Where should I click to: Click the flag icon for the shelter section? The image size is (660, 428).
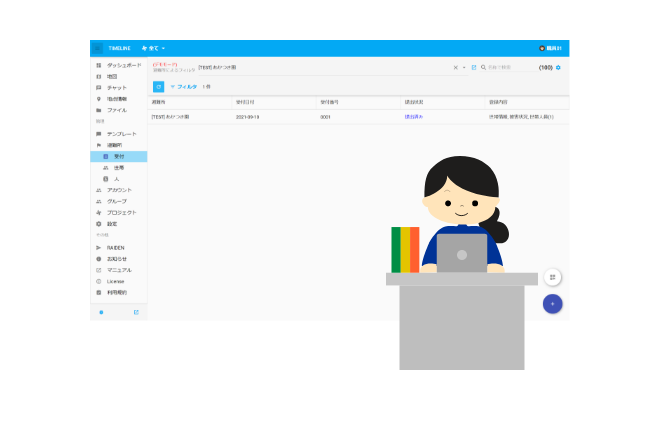98,145
